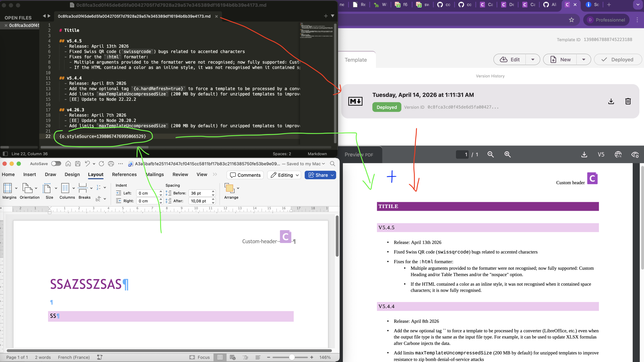The height and width of the screenshot is (362, 644).
Task: Click the pink SS heading bar in Word document
Action: (x=171, y=316)
